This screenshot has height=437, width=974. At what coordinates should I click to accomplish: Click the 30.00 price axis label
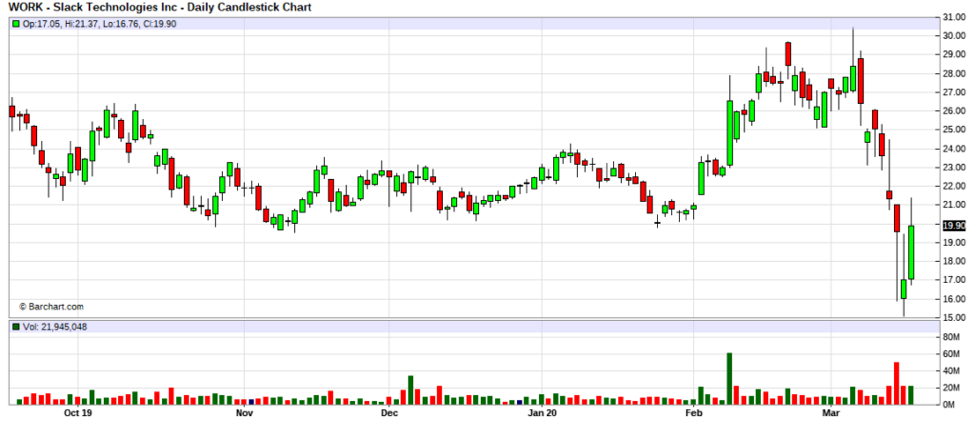coord(954,35)
